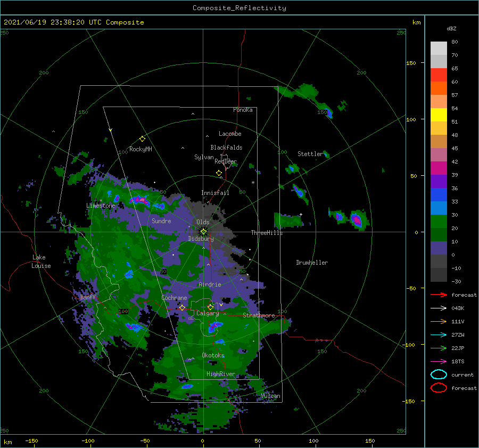This screenshot has width=479, height=448.
Task: Click the Lacombe town label
Action: click(x=230, y=134)
